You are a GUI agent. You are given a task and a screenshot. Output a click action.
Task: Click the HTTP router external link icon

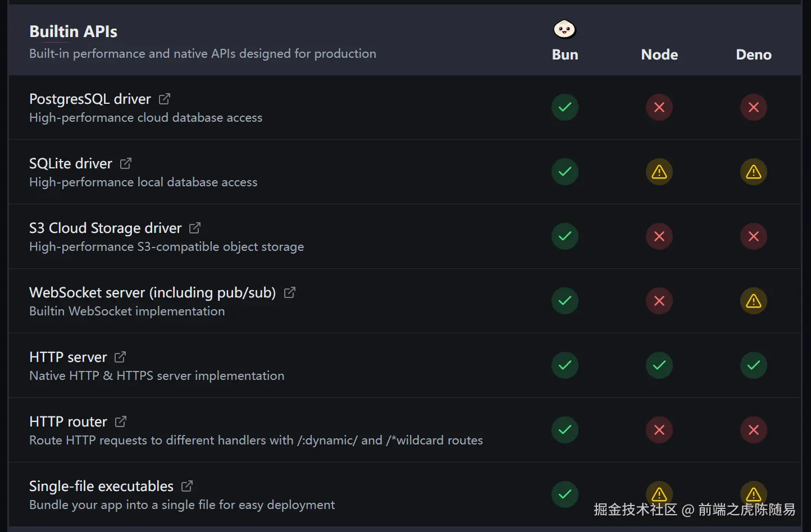coord(121,421)
